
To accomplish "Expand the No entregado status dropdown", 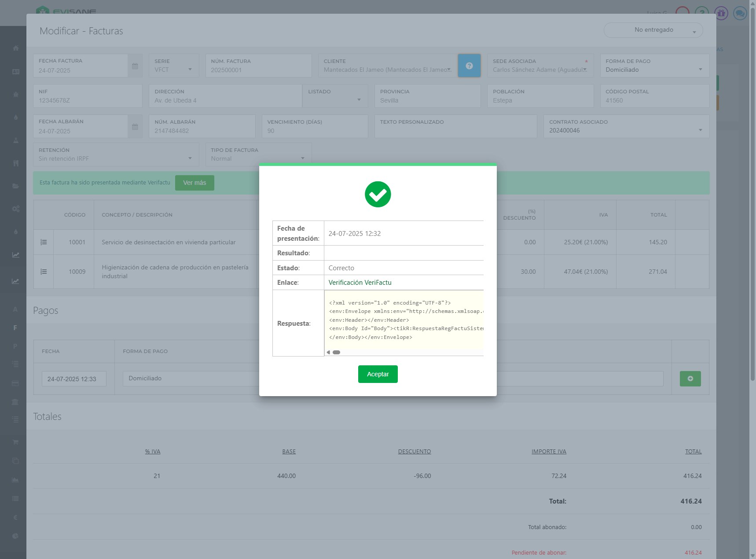I will coord(653,30).
